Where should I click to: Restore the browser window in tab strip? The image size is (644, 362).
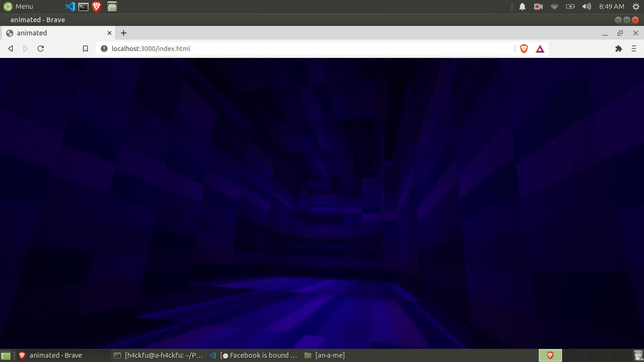tap(620, 33)
